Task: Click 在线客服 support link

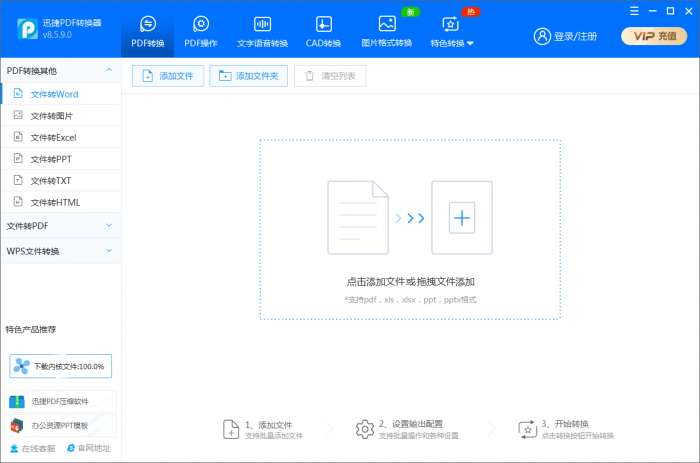Action: coord(33,448)
